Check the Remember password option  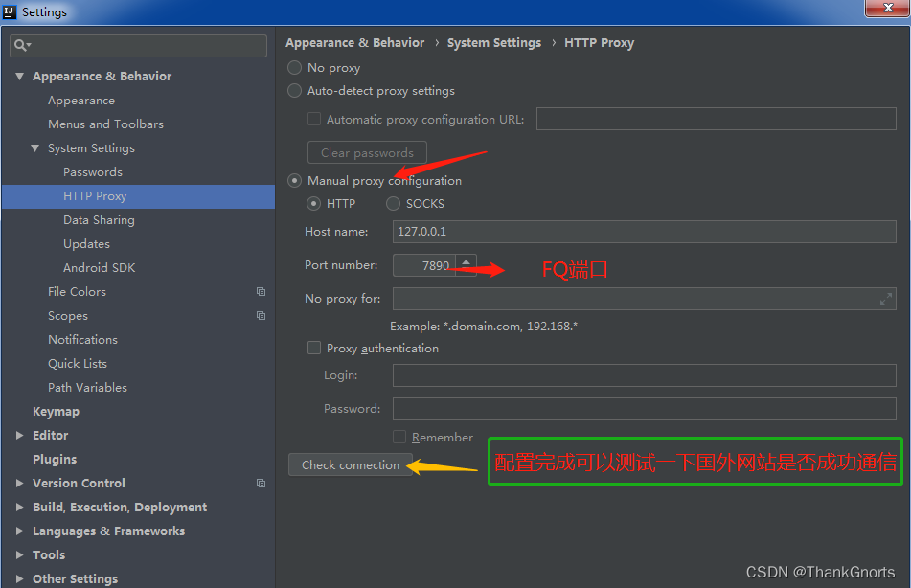tap(399, 437)
